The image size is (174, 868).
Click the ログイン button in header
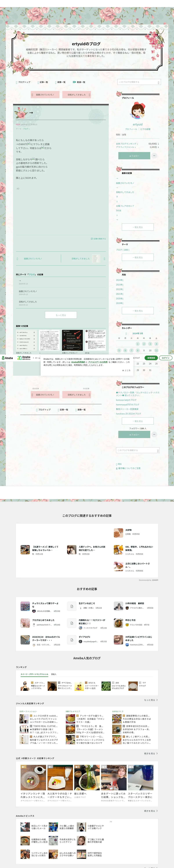[x=166, y=358]
